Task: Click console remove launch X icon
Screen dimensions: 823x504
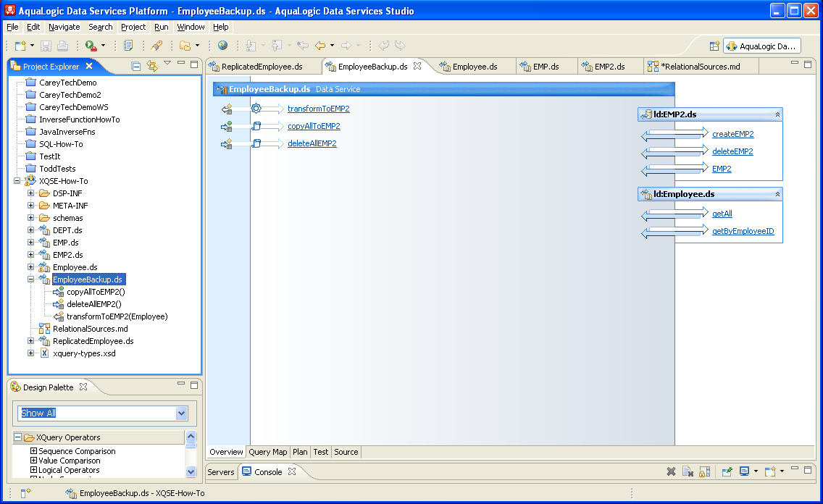Action: [671, 471]
